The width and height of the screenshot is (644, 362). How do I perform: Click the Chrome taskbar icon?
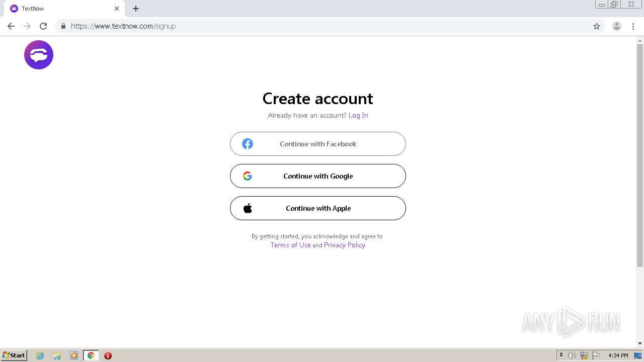(91, 355)
